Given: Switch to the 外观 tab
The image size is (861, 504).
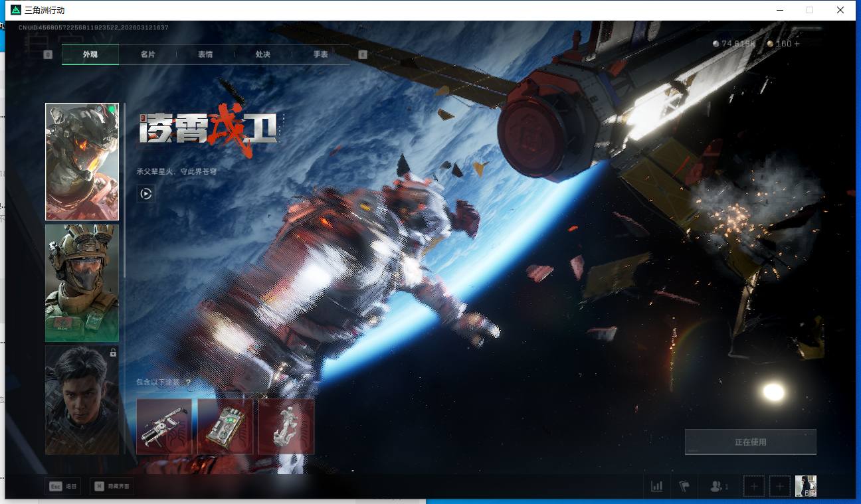Looking at the screenshot, I should point(90,54).
